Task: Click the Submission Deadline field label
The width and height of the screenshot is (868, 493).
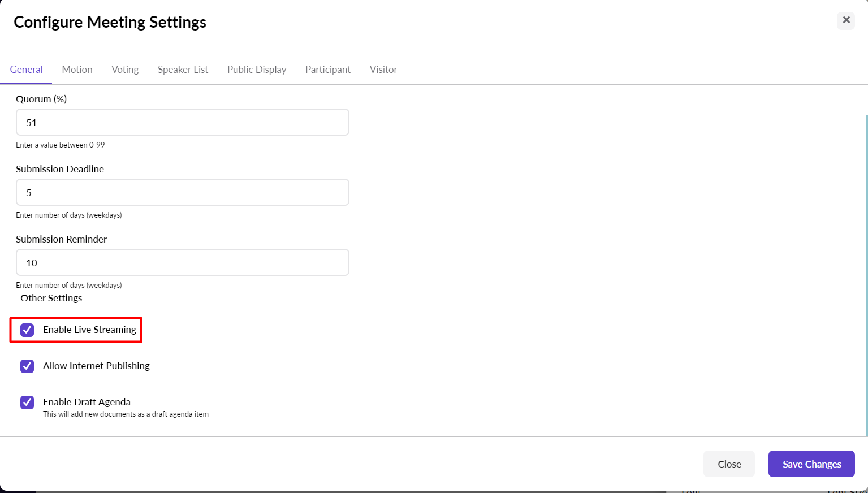Action: (60, 169)
